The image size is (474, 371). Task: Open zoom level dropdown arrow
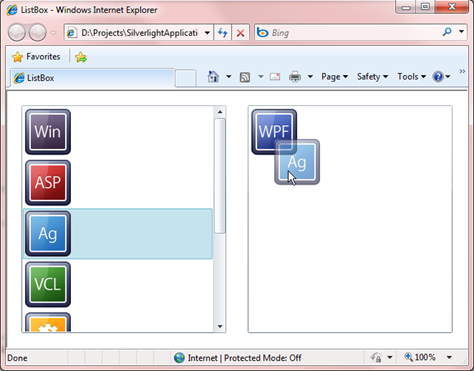pos(449,357)
